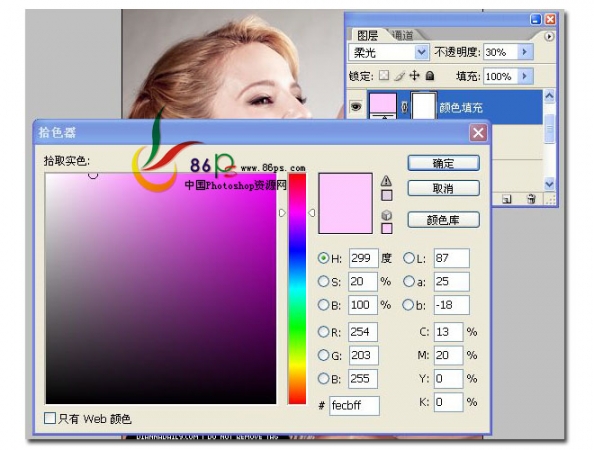The image size is (594, 450).
Task: Open the layers panel options menu arrow
Action: (549, 36)
